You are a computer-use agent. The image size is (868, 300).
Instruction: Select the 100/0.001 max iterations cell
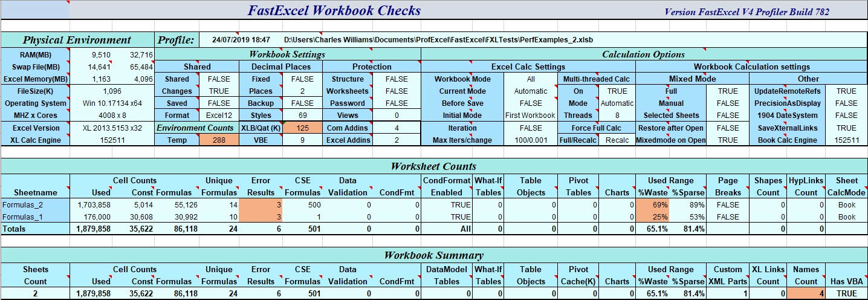[530, 140]
